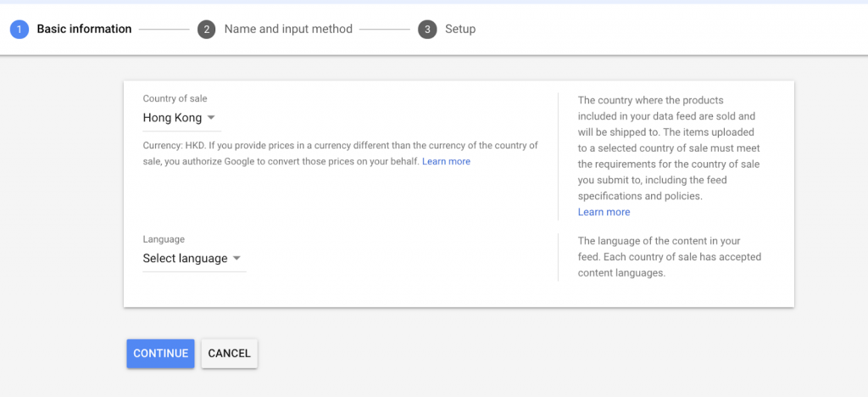
Task: Open Learn more link about currency conversion
Action: coord(446,162)
